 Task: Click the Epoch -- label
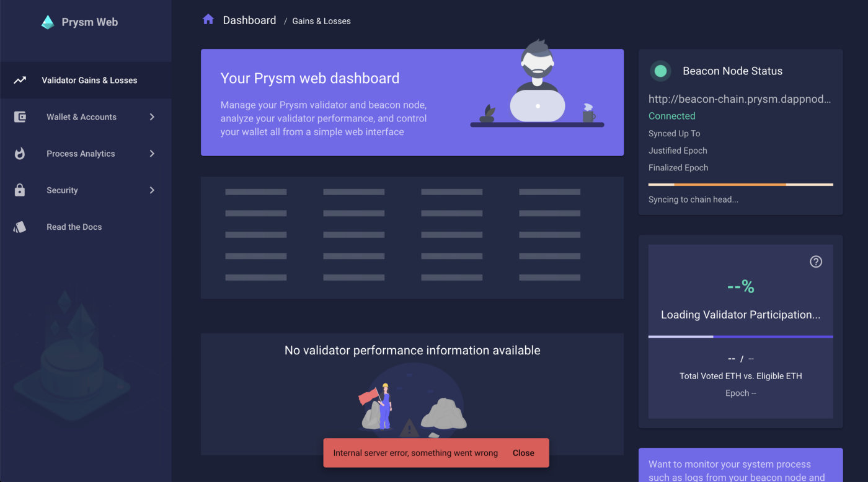[x=740, y=393]
